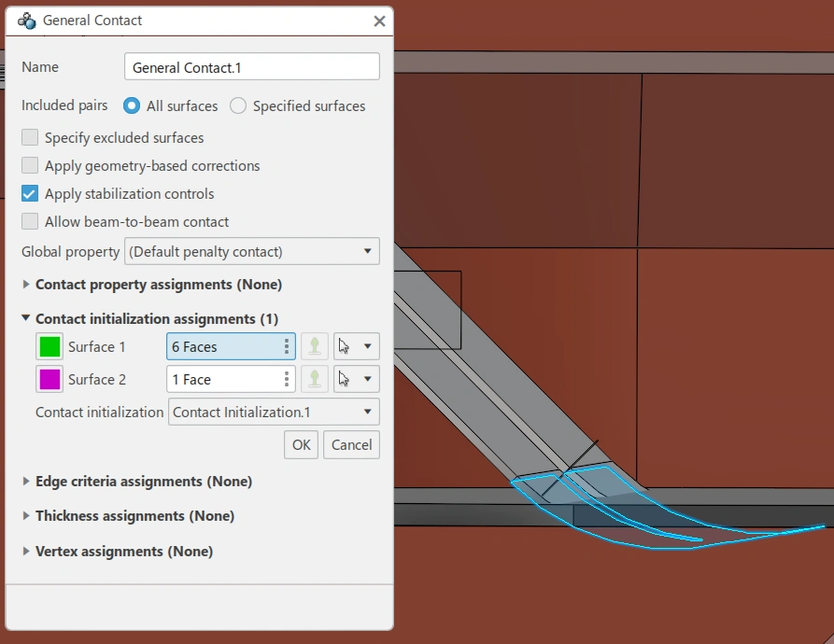Edit the Name field General Contact.1
The image size is (834, 644).
click(251, 67)
